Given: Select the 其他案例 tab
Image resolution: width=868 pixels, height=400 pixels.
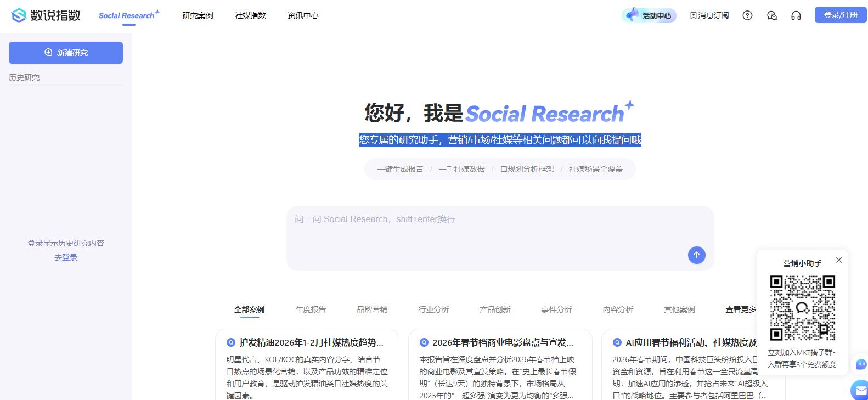Looking at the screenshot, I should 679,309.
